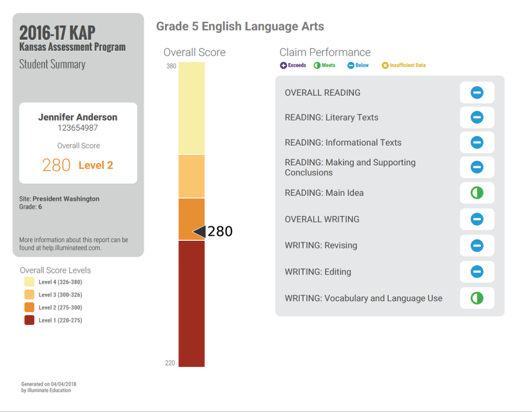Click the READING: Making and Supporting Conclusions label
Viewport: 532px width, 412px height.
point(350,167)
